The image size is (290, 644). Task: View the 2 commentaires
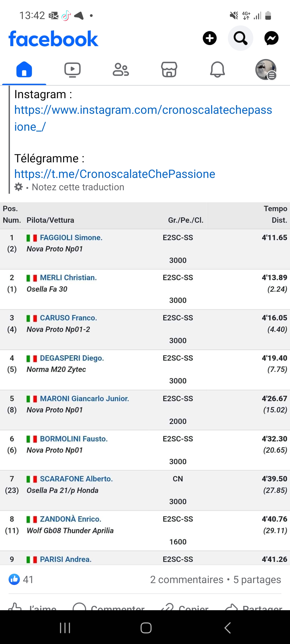tap(187, 580)
